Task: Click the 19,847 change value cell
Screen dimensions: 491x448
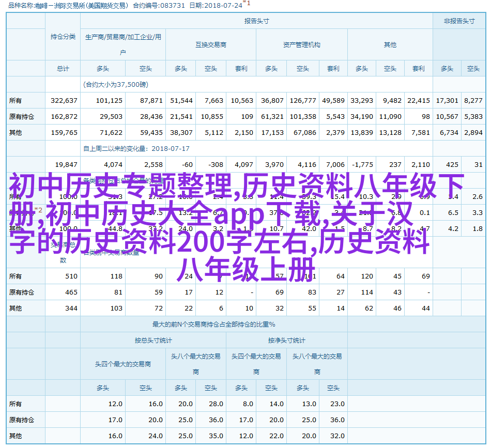Action: 66,165
